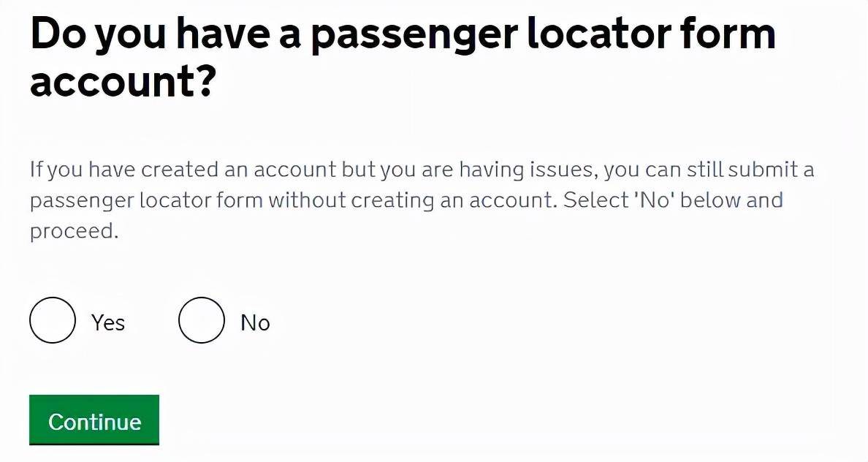The image size is (868, 462).
Task: Select the Yes radio button circle
Action: [x=53, y=320]
